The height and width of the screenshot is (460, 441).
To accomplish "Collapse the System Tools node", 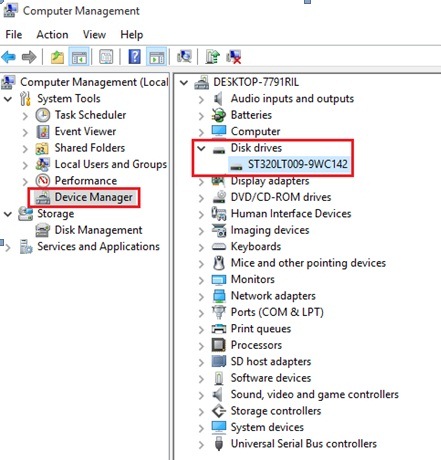I will 8,99.
